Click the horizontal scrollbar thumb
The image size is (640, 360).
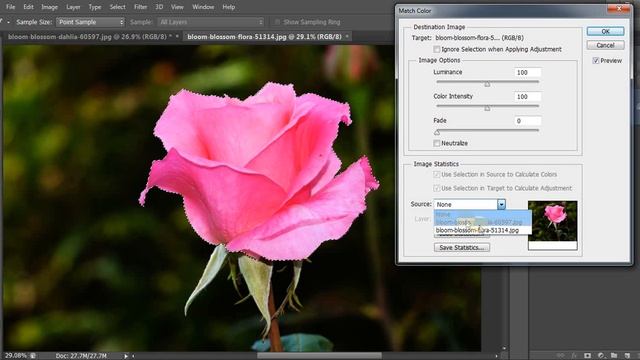320,356
